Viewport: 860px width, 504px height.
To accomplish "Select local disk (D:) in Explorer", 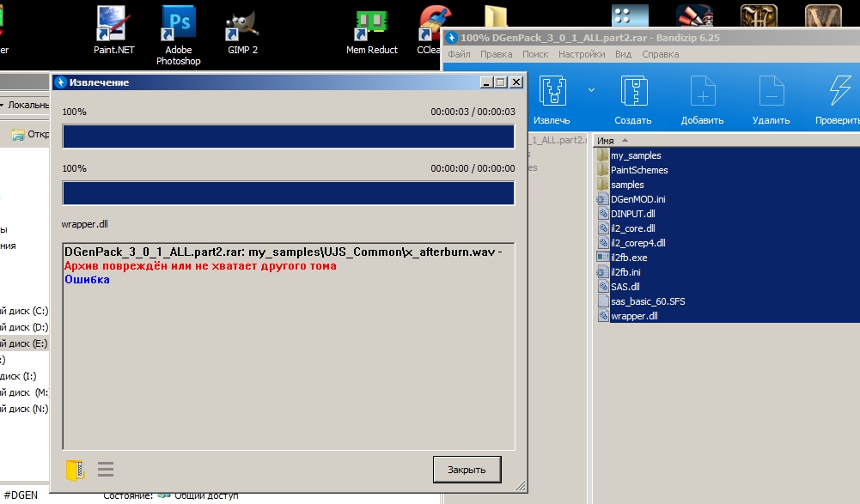I will [24, 327].
